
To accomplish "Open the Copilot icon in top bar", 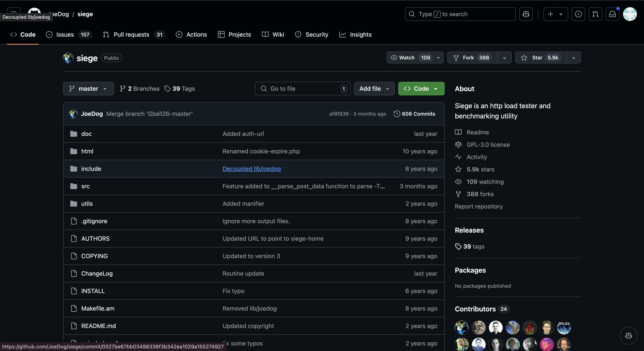I will pos(526,14).
